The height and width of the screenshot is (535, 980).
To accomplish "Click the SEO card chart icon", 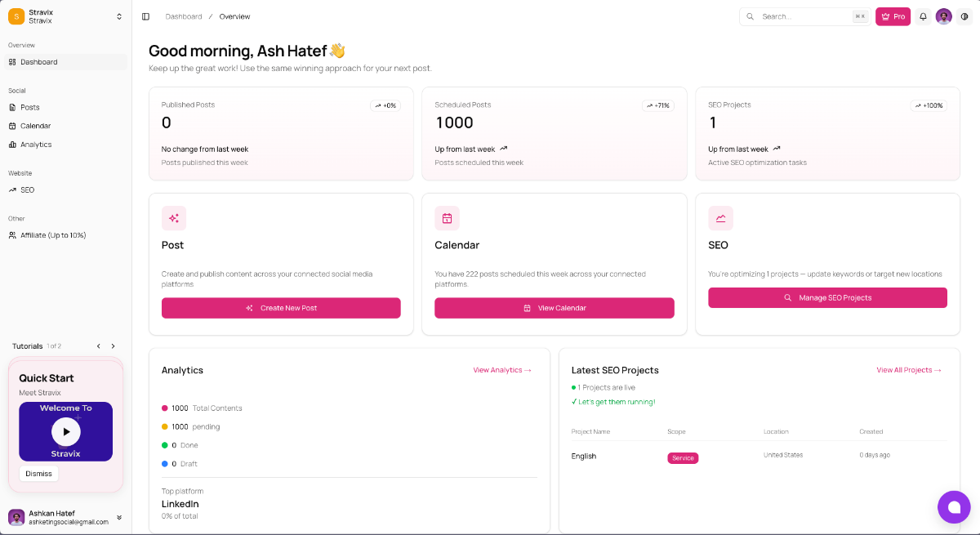I will coord(720,218).
